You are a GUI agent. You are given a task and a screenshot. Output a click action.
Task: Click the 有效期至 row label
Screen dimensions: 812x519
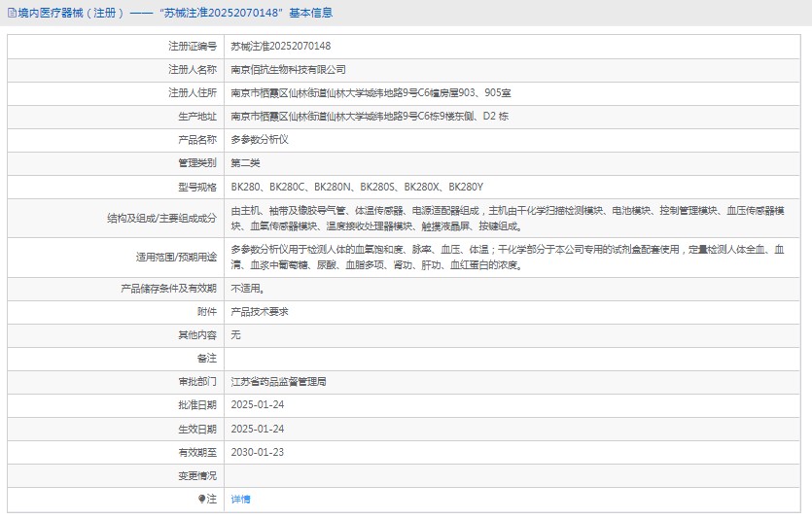pyautogui.click(x=197, y=452)
